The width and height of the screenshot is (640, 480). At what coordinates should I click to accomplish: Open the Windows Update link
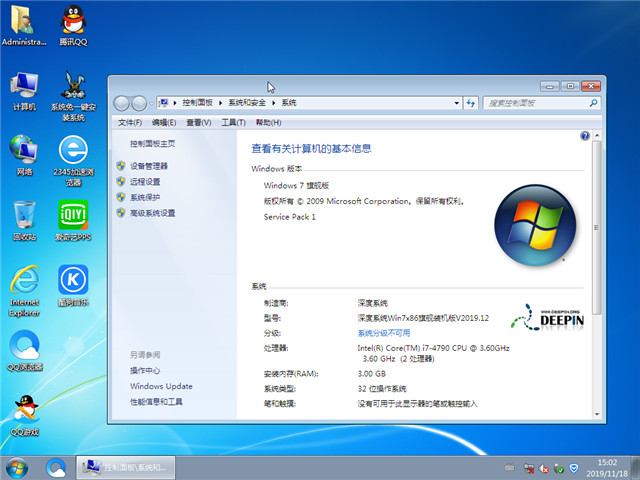point(161,386)
